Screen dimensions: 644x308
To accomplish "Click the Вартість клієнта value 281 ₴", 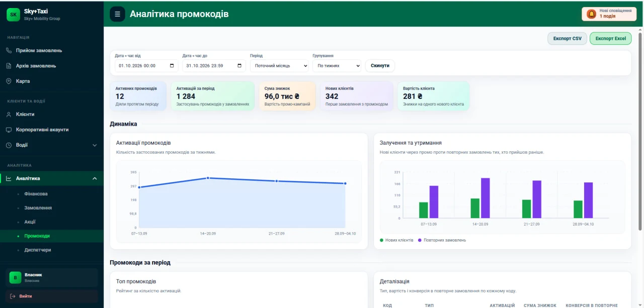I will pyautogui.click(x=413, y=96).
